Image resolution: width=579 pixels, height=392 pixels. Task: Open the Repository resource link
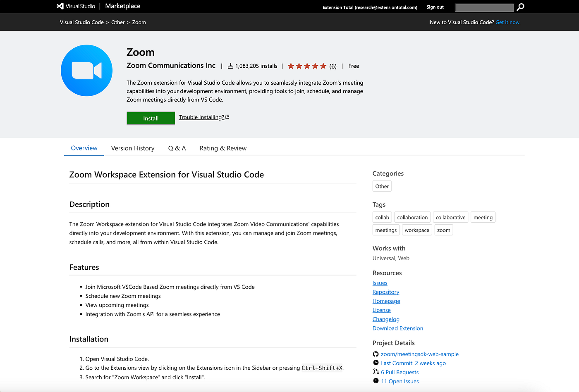(386, 292)
